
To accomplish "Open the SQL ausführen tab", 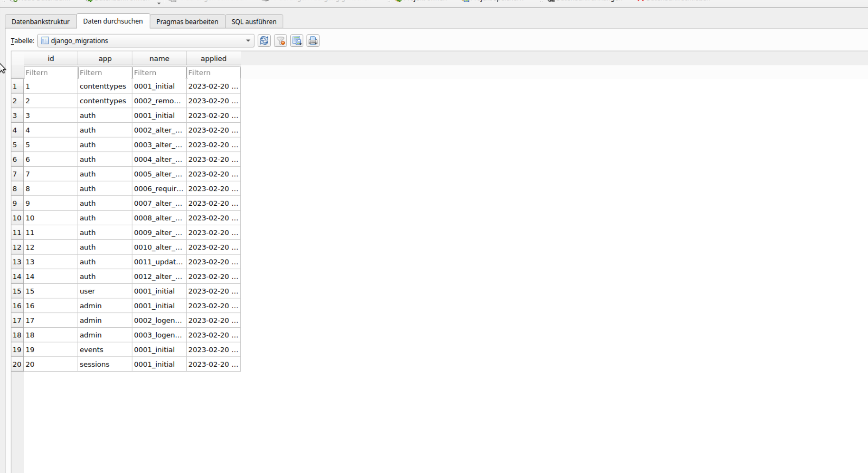I will point(253,21).
